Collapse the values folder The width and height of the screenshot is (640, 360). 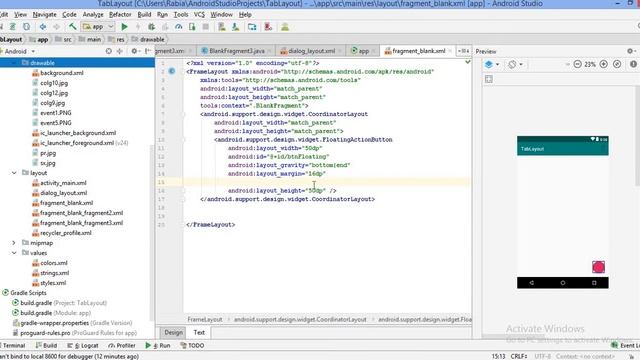(14, 253)
